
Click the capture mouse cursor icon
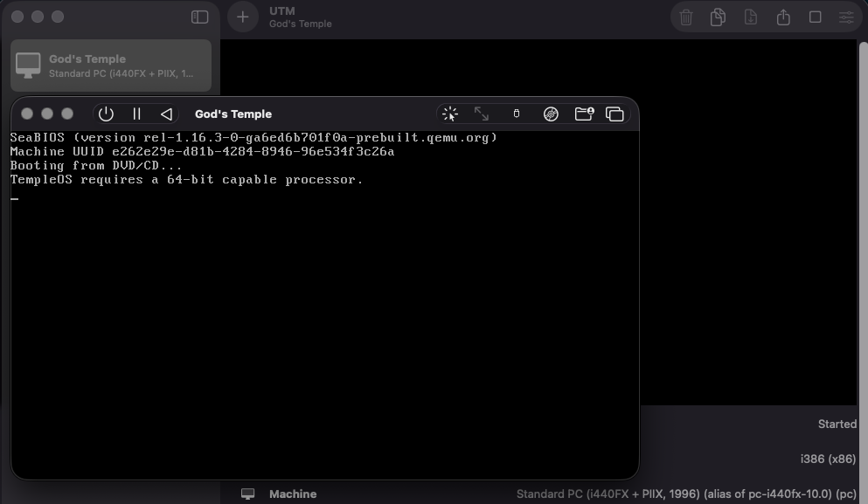coord(449,114)
